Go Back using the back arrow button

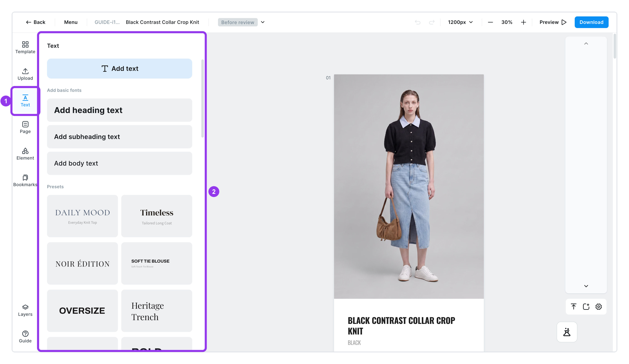tap(35, 22)
